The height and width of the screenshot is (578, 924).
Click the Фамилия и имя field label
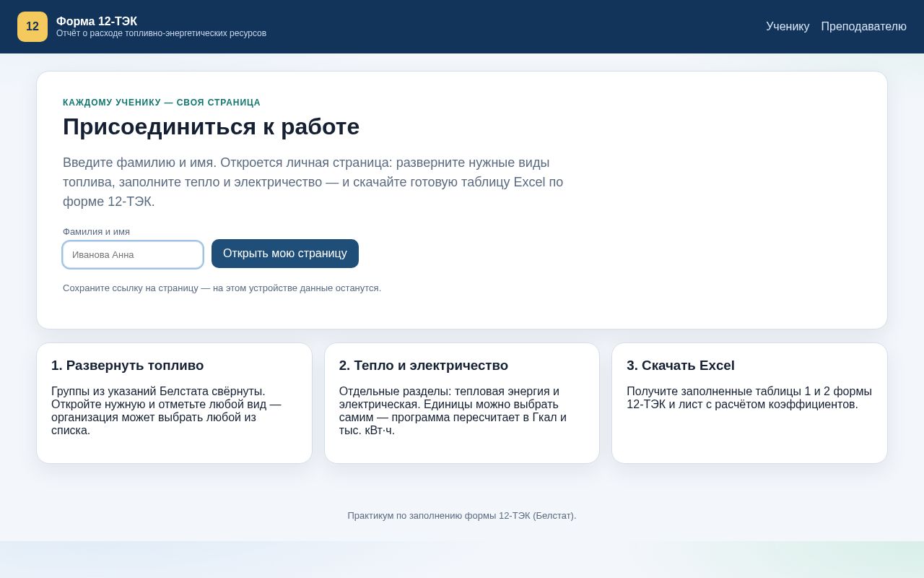(x=96, y=232)
